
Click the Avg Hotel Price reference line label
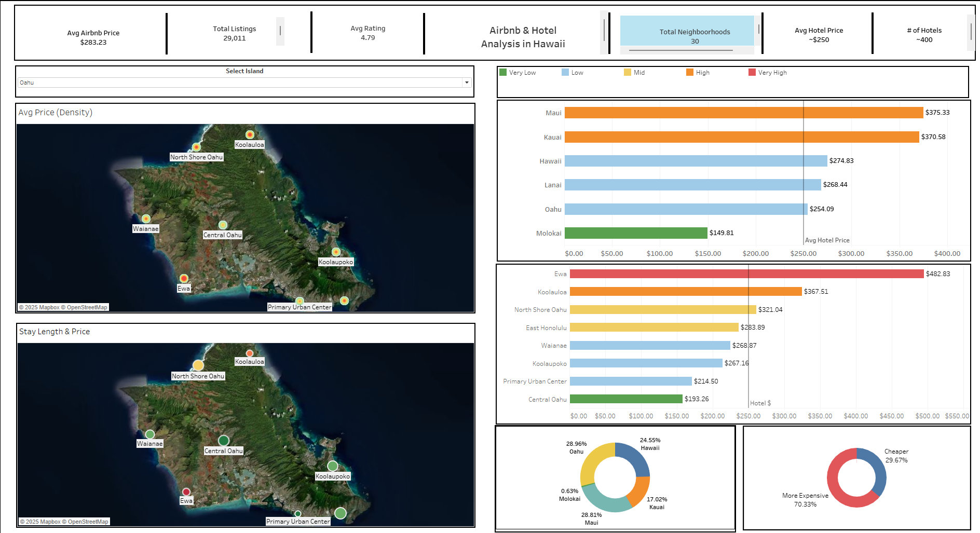pyautogui.click(x=827, y=240)
